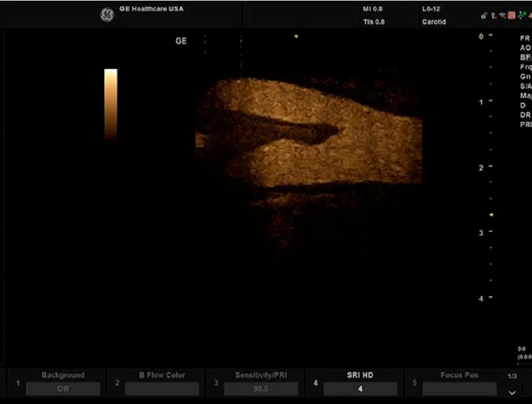532x404 pixels.
Task: Click the highlighted BF parameter label
Action: 525,57
